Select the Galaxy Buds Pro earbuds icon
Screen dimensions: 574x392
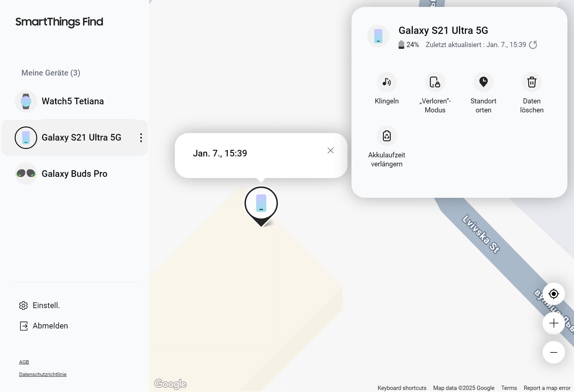(x=26, y=174)
